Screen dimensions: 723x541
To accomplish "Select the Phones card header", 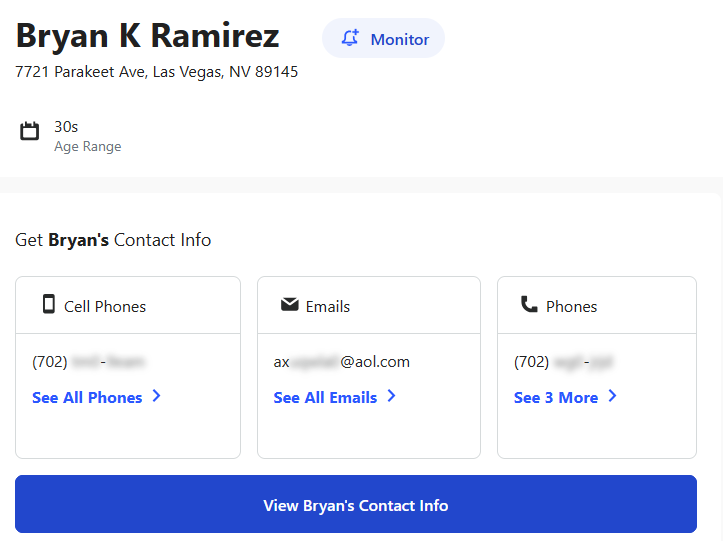I will (x=571, y=307).
